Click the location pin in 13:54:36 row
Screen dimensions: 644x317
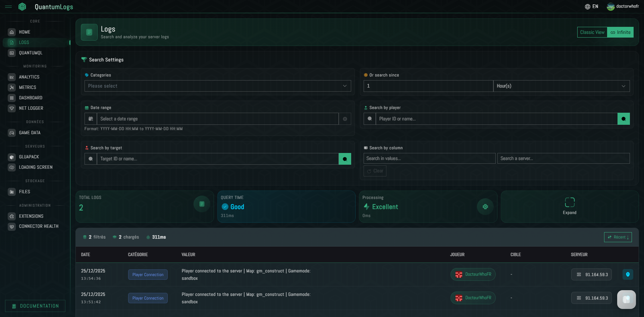click(x=628, y=274)
